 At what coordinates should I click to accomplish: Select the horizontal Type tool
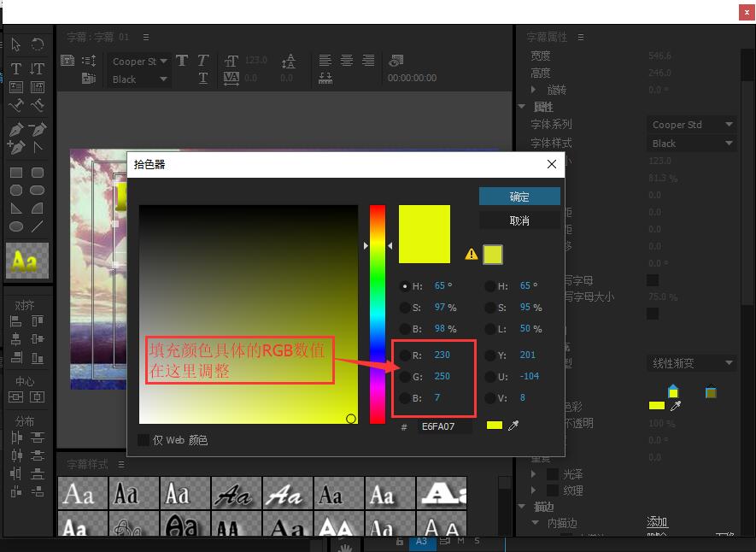16,68
